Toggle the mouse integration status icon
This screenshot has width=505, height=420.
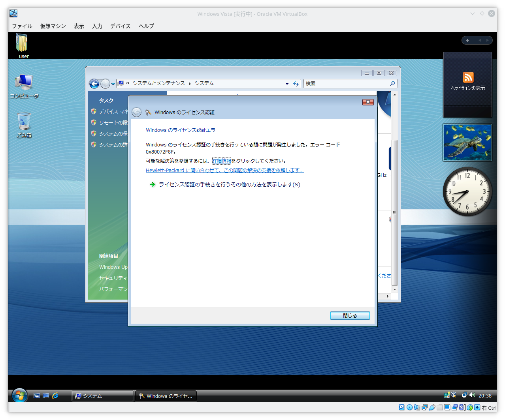469,407
